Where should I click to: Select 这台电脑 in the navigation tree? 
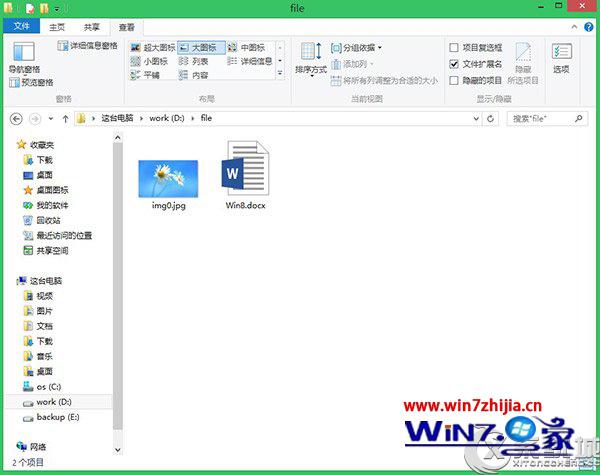39,281
